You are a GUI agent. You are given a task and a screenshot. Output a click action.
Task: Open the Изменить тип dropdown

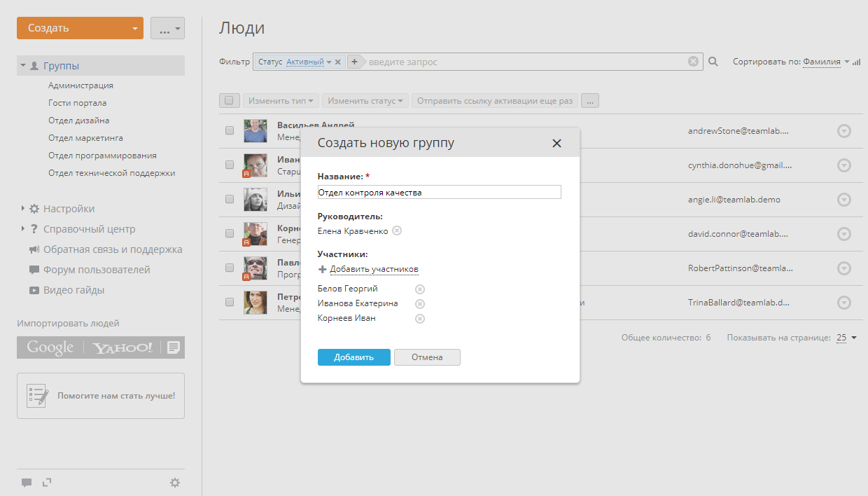[x=281, y=101]
